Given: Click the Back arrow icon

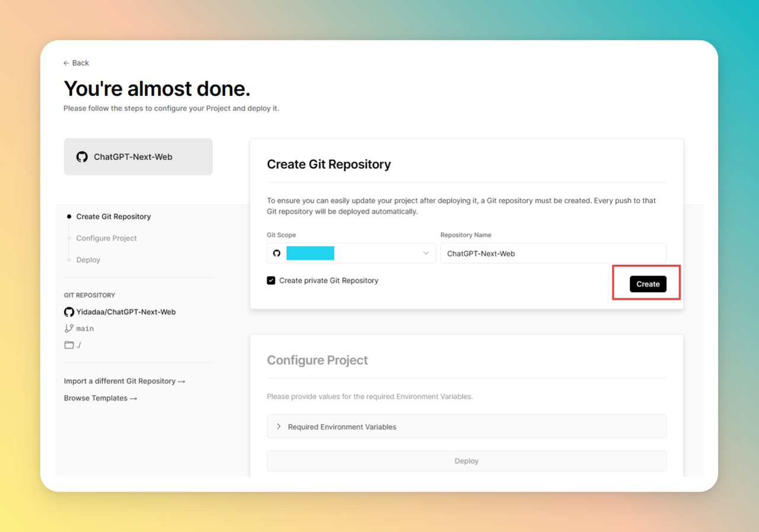Looking at the screenshot, I should [x=66, y=63].
